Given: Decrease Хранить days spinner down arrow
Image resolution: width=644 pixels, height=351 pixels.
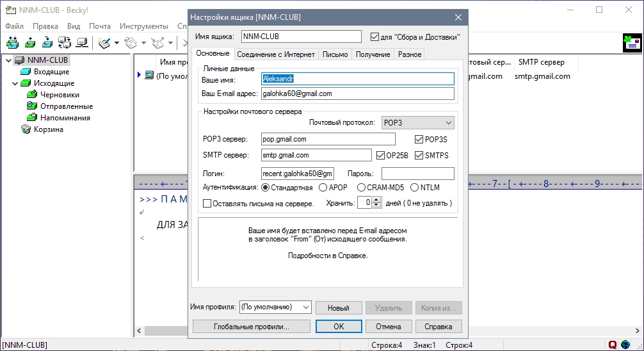Looking at the screenshot, I should click(x=376, y=205).
